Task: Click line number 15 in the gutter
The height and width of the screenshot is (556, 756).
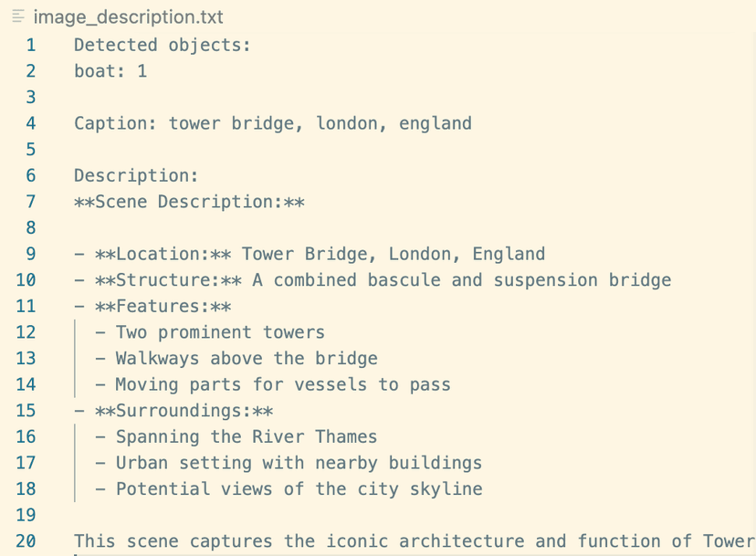Action: [26, 411]
